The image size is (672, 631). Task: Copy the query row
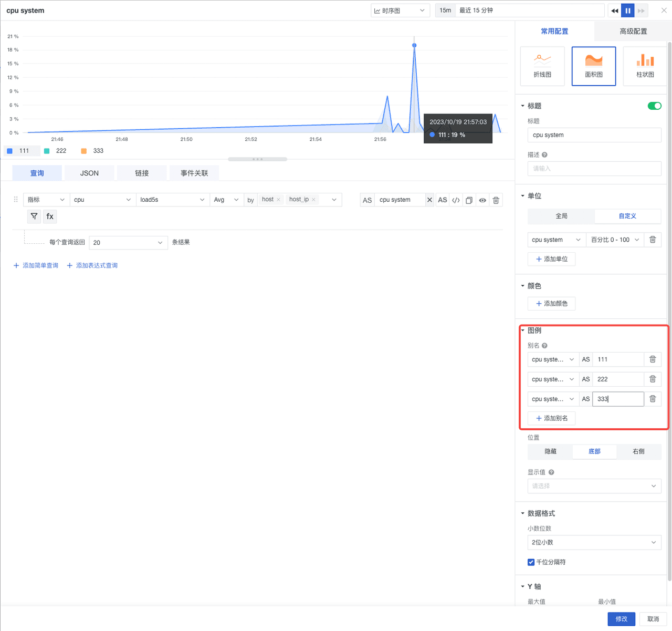(469, 200)
